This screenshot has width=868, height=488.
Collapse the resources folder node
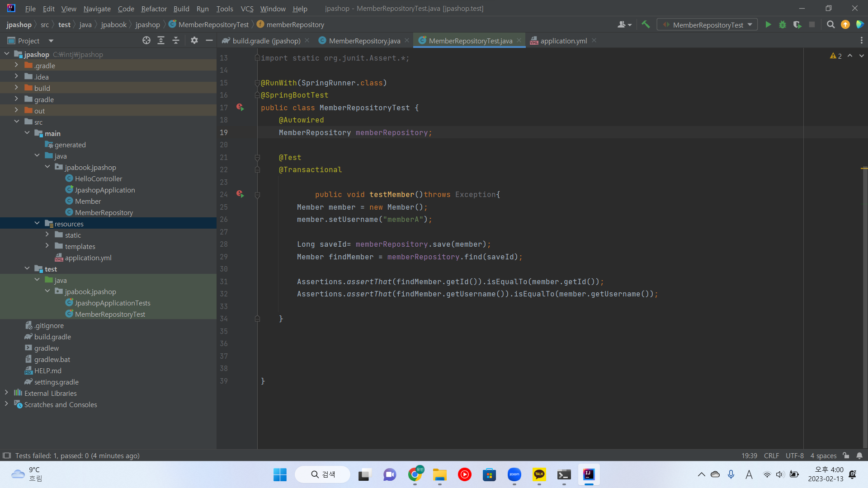pyautogui.click(x=37, y=224)
